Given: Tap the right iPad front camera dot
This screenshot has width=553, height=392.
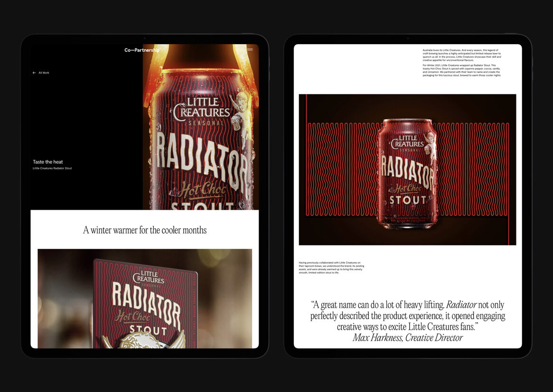Looking at the screenshot, I should (x=408, y=38).
